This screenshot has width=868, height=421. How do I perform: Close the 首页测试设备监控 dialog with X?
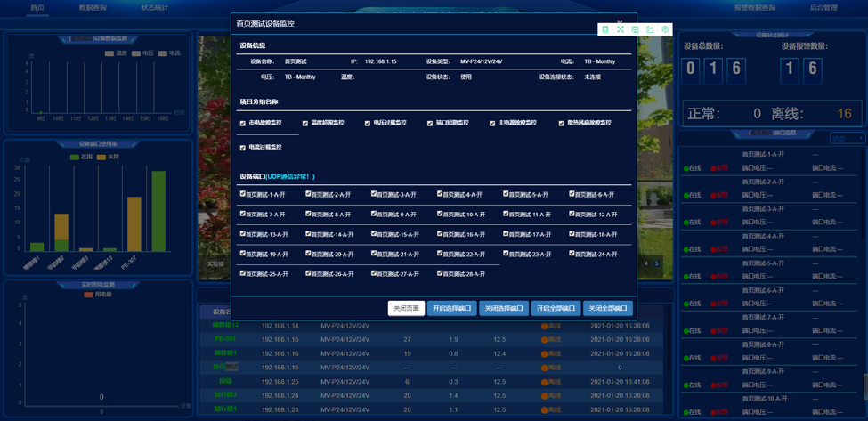pyautogui.click(x=621, y=21)
